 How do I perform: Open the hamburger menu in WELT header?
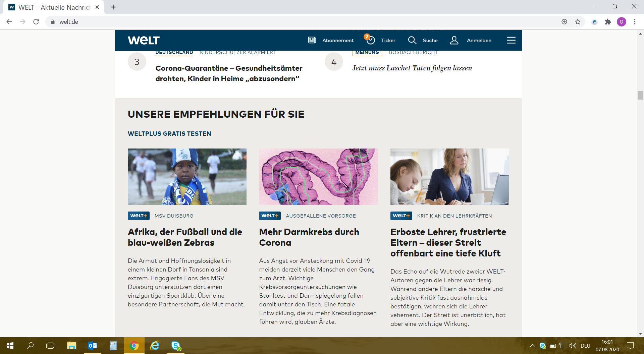511,40
